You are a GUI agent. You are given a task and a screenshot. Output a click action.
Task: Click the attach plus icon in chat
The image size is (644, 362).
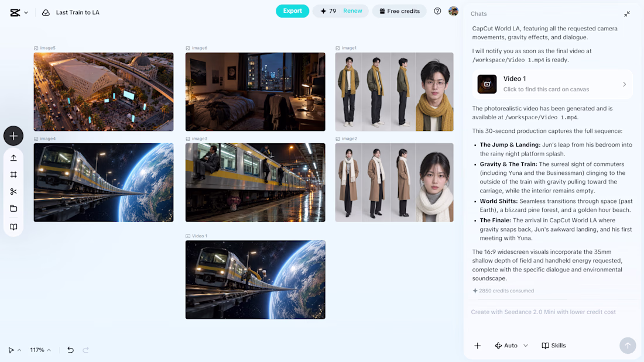[477, 346]
